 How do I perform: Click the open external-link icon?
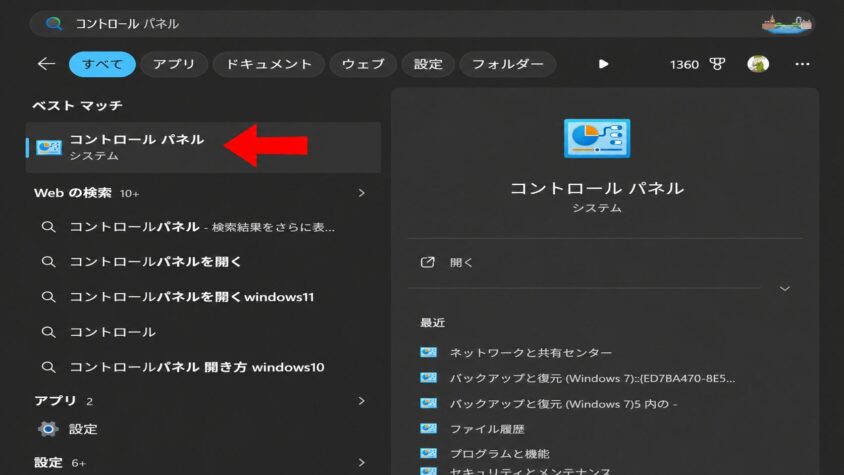click(x=427, y=262)
